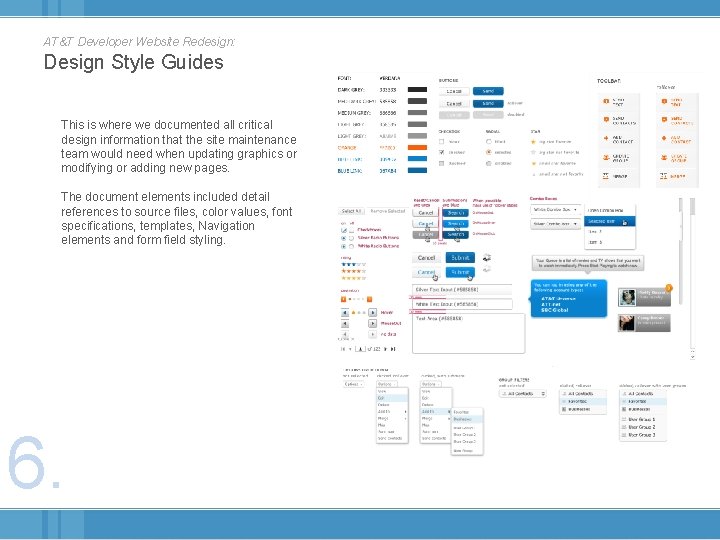Choose Item 3 in the open combo list
720x540 pixels.
pyautogui.click(x=610, y=242)
